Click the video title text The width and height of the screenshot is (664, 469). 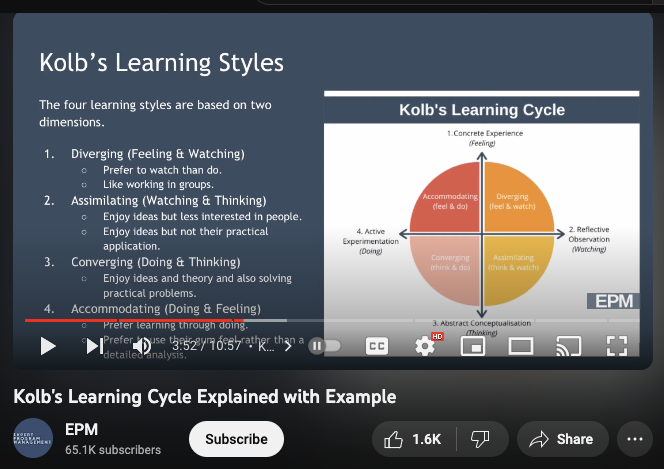click(x=205, y=397)
